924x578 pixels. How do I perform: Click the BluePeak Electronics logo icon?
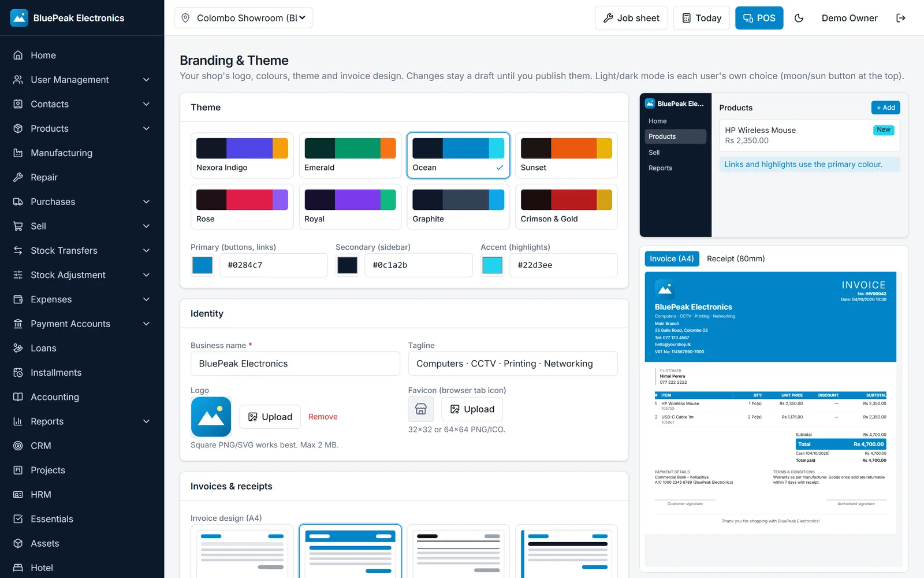19,18
